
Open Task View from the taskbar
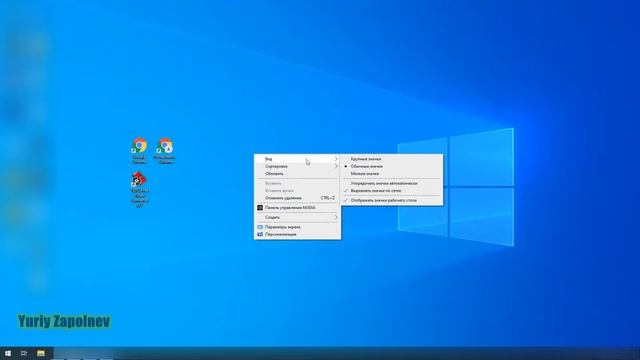click(24, 353)
